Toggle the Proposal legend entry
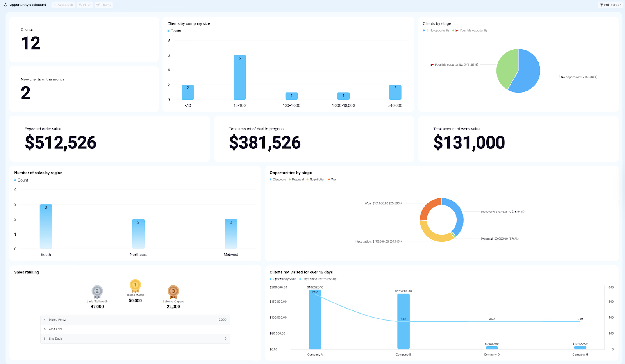The image size is (625, 364). coord(296,180)
